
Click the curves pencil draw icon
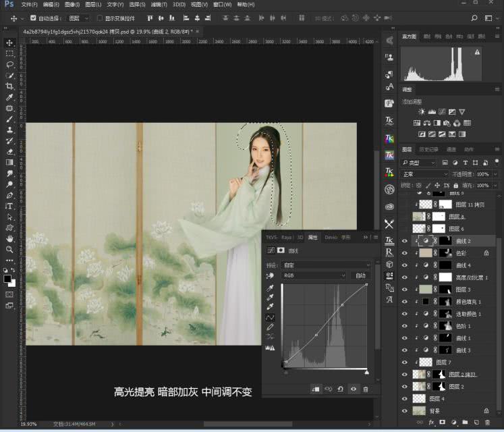point(271,327)
